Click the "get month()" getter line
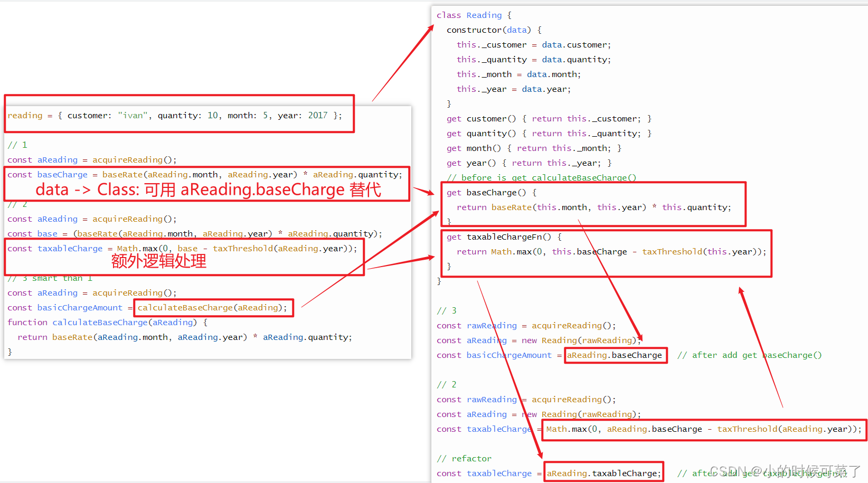868x483 pixels. [534, 148]
